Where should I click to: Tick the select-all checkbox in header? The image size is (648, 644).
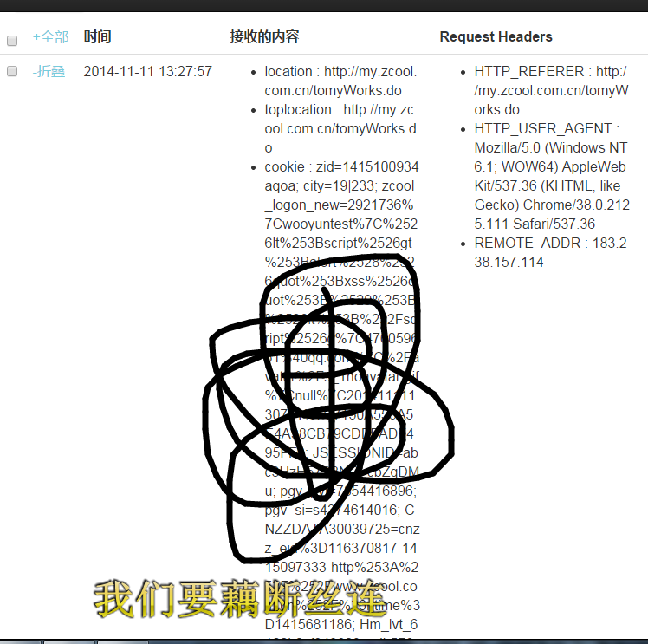[12, 41]
